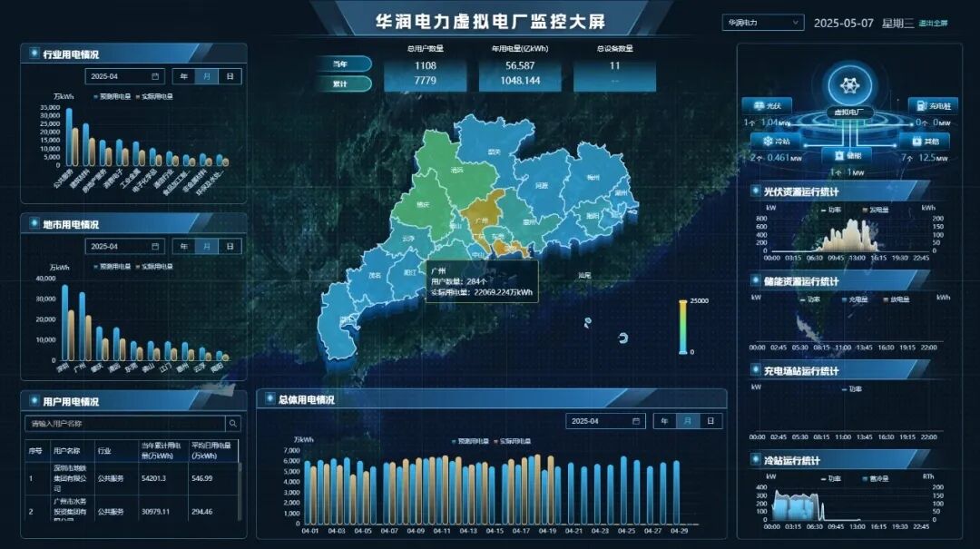Click the 虚拟电厂 central hub icon
Image resolution: width=980 pixels, height=549 pixels.
click(x=848, y=83)
